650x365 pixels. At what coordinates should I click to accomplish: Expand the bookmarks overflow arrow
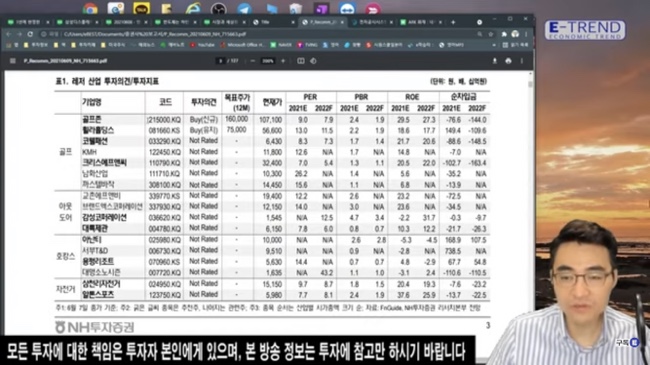(x=494, y=45)
